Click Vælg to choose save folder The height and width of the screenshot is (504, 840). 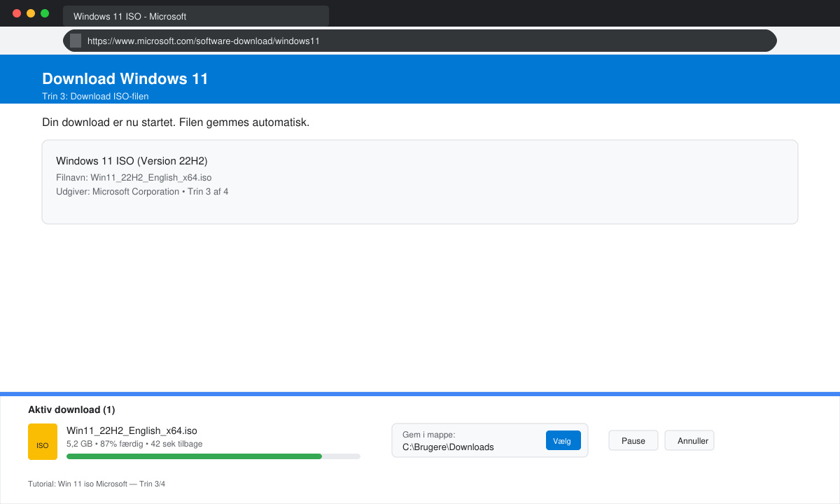pos(563,440)
